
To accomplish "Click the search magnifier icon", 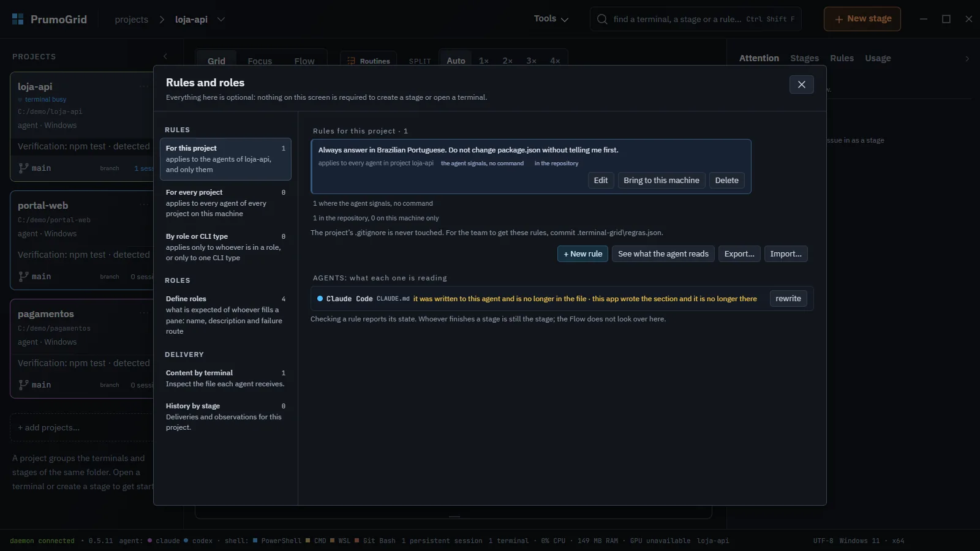I will point(602,19).
